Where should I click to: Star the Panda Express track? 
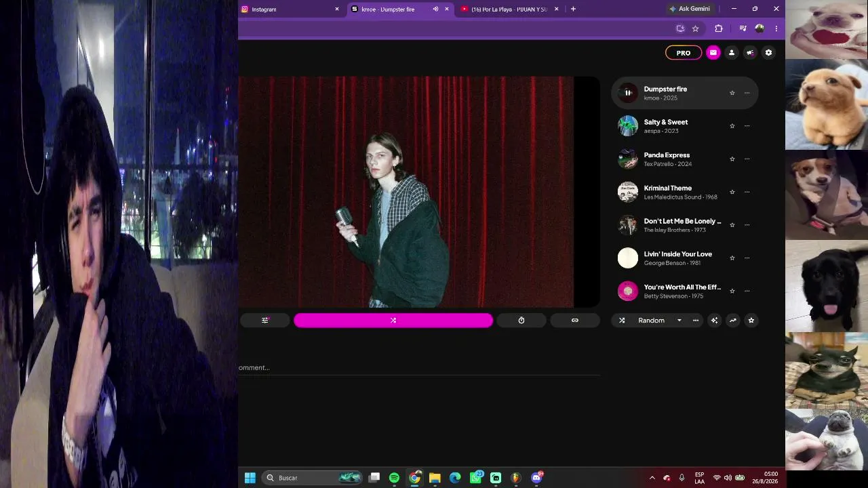(732, 159)
